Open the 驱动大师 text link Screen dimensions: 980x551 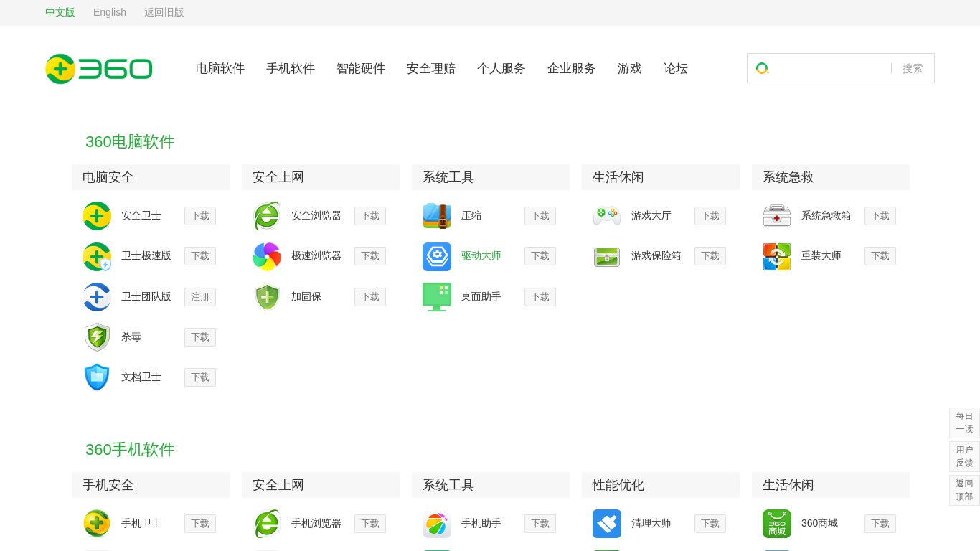(x=481, y=256)
